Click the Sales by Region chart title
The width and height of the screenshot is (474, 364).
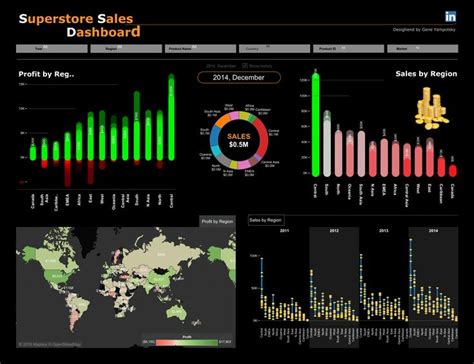426,74
